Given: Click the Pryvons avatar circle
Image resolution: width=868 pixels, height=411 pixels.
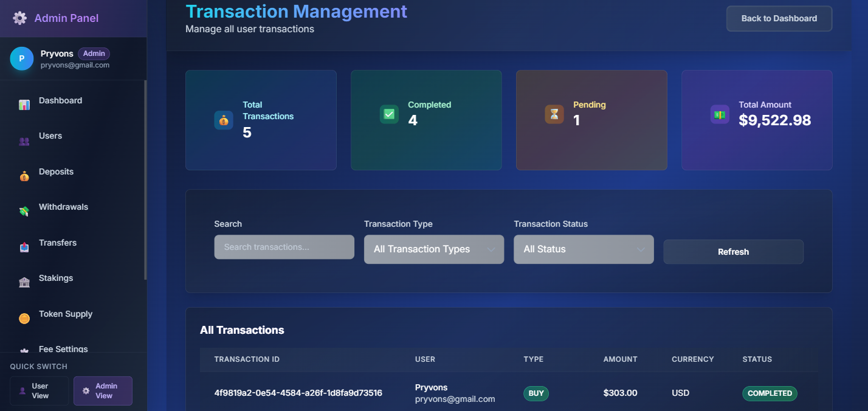Looking at the screenshot, I should (22, 58).
